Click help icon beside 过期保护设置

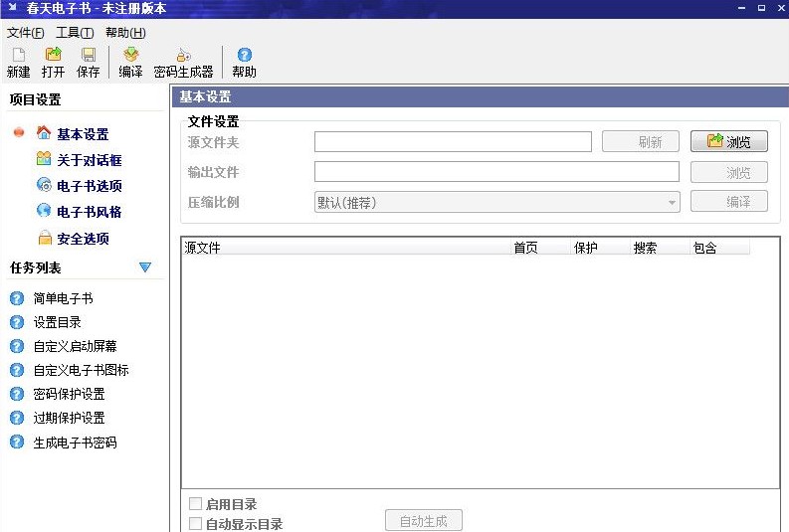pyautogui.click(x=17, y=418)
